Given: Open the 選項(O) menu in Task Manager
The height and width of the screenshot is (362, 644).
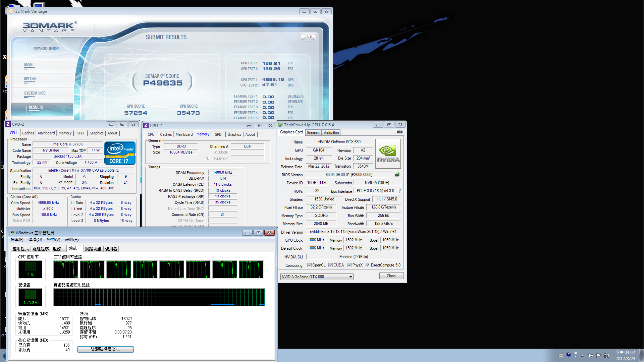Looking at the screenshot, I should (x=35, y=240).
